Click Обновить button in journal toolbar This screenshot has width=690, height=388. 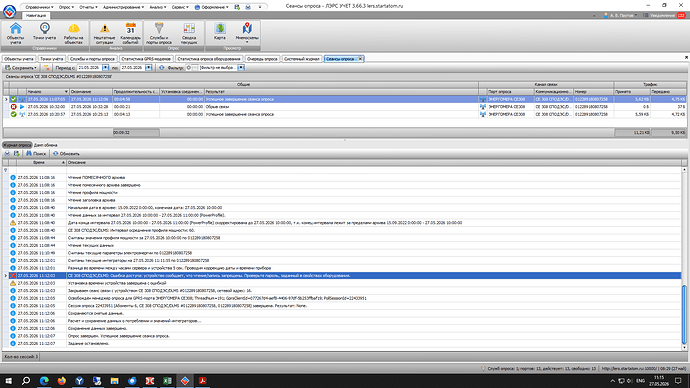(66, 154)
